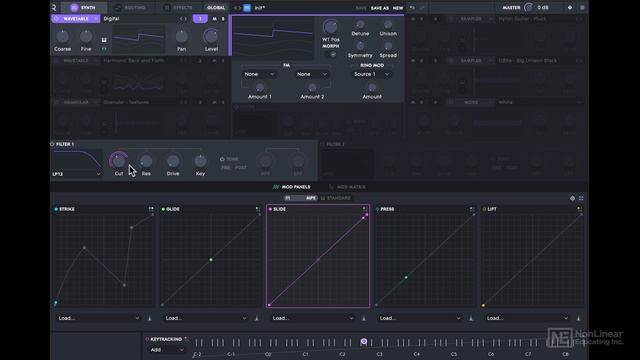Click the purple oscillator 1 number button

pyautogui.click(x=200, y=19)
